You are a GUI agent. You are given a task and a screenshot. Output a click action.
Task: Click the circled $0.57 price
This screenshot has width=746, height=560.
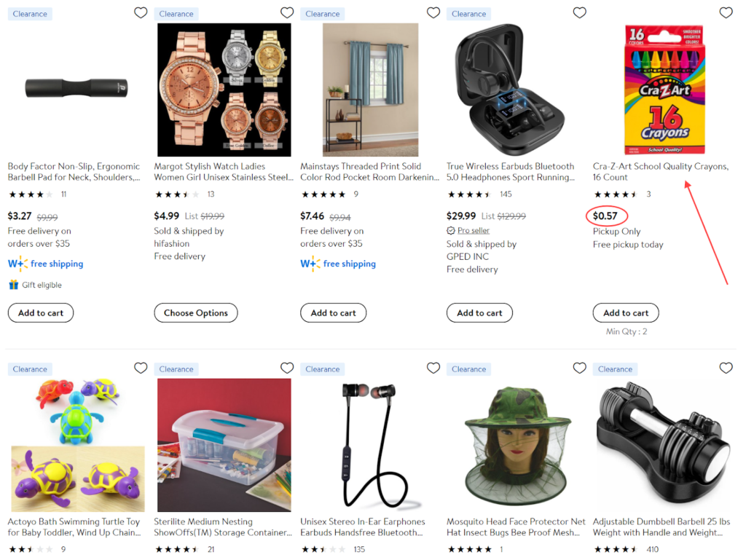tap(606, 216)
